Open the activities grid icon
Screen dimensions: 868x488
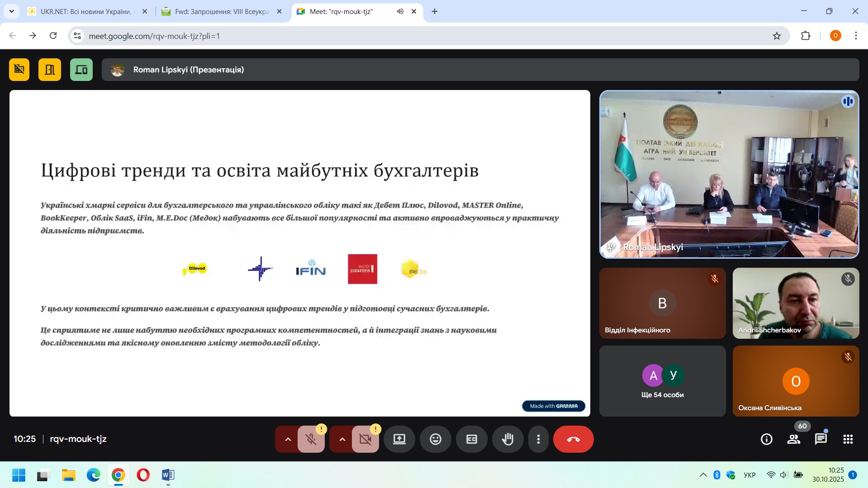pos(848,439)
